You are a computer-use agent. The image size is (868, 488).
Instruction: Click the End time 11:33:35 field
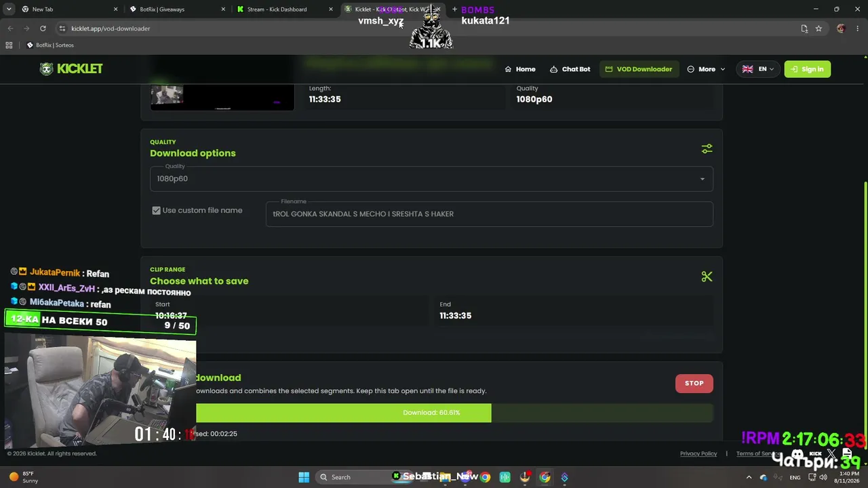[x=574, y=310]
